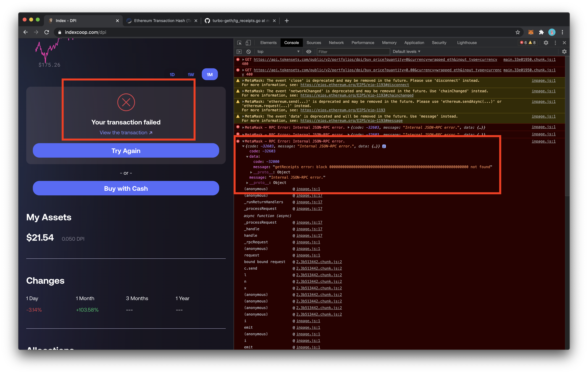Switch to the Lighthouse tab
The width and height of the screenshot is (588, 374).
tap(467, 43)
